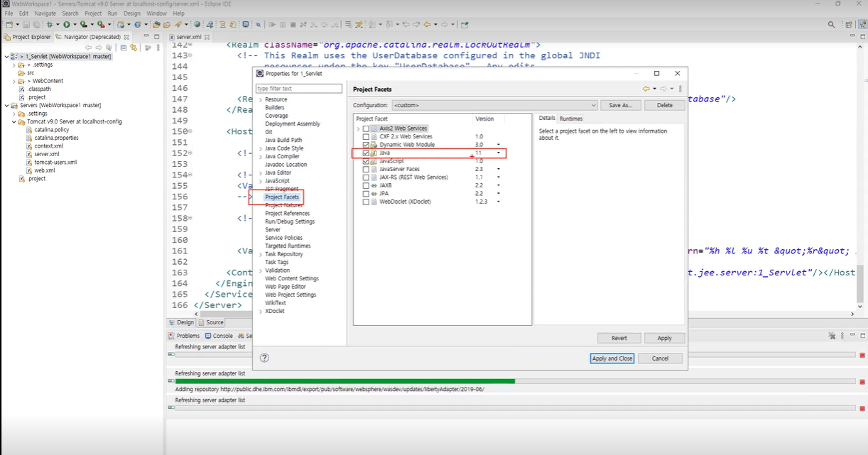Click the Collapse All icon in Navigator
Image resolution: width=868 pixels, height=455 pixels.
pos(124,48)
